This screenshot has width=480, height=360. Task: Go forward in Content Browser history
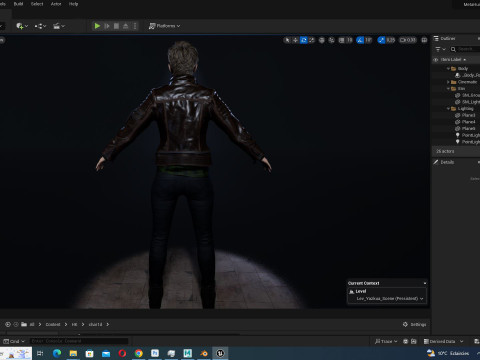16,324
